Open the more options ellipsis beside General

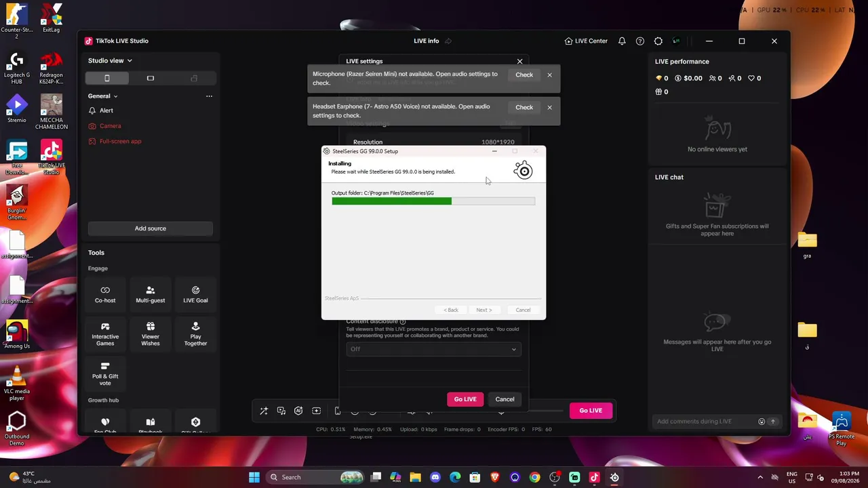pos(209,96)
